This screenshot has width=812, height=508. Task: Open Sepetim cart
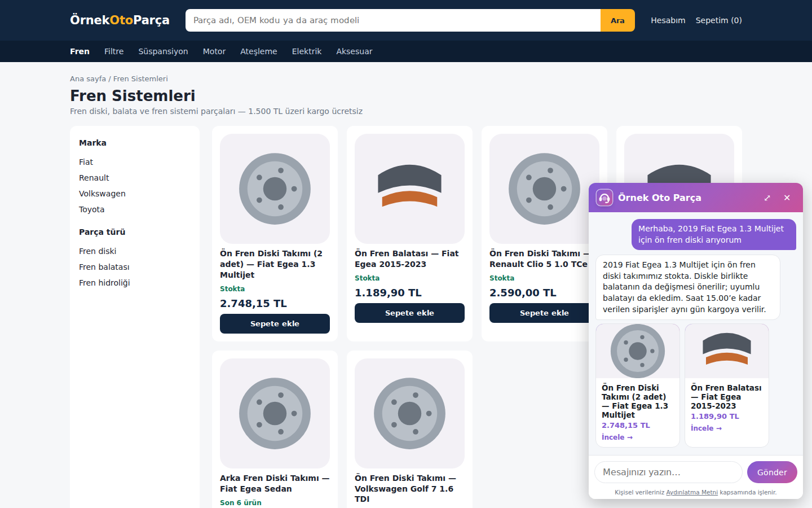(x=719, y=20)
